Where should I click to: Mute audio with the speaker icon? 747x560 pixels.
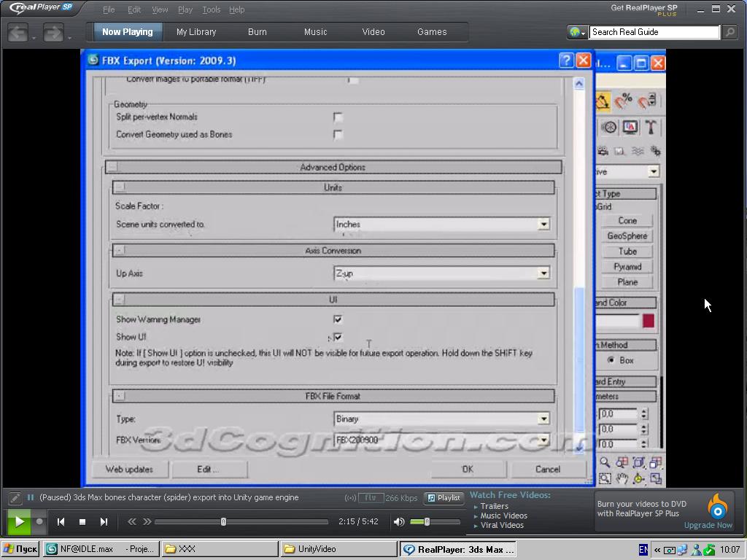point(399,522)
